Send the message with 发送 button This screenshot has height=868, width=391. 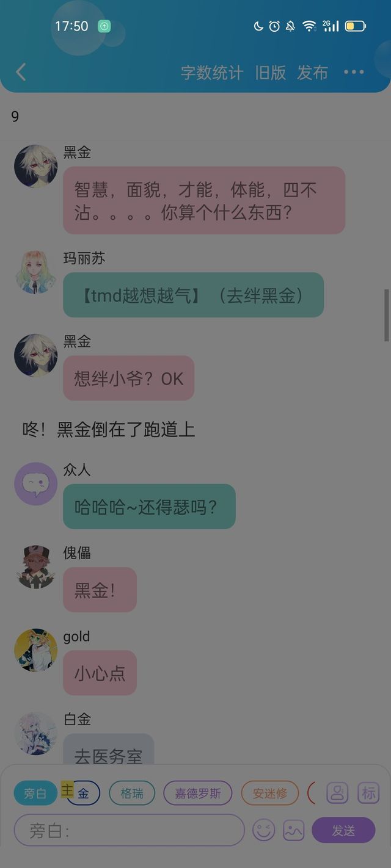(343, 830)
